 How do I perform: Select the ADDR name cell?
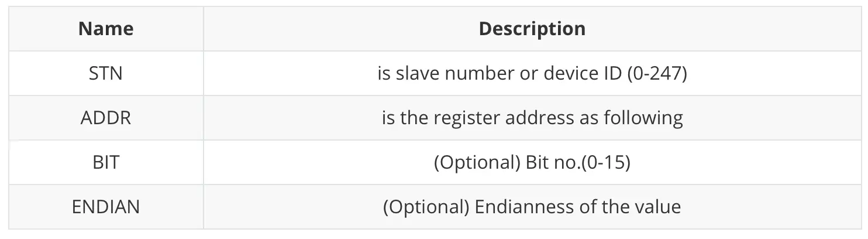pyautogui.click(x=106, y=118)
